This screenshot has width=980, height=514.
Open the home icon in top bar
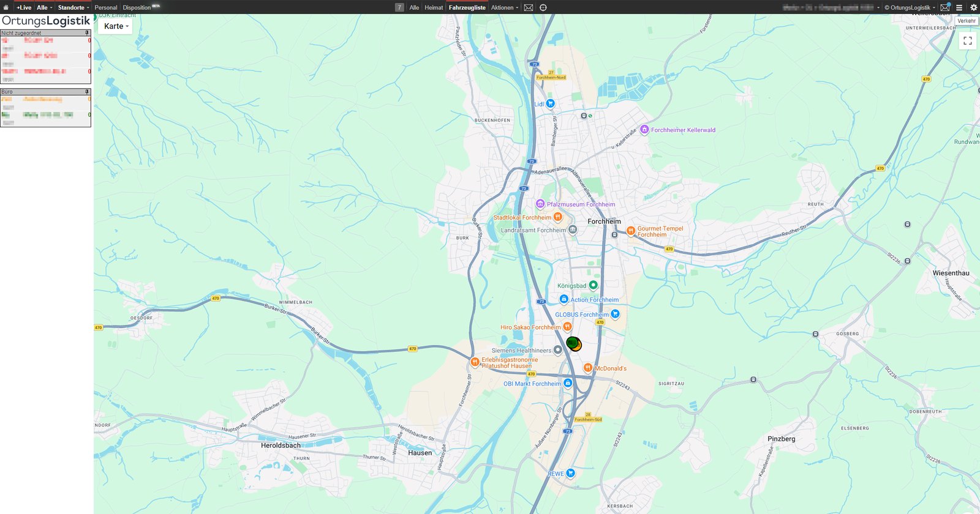[x=6, y=7]
